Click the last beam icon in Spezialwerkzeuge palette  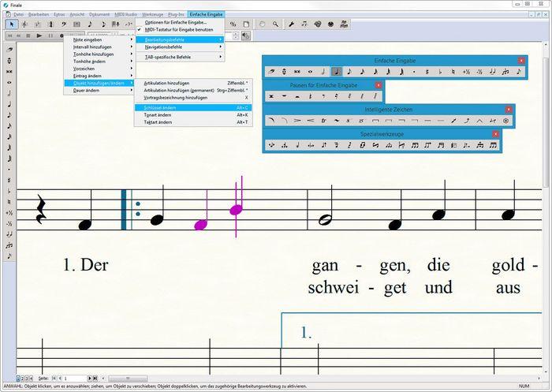point(493,145)
